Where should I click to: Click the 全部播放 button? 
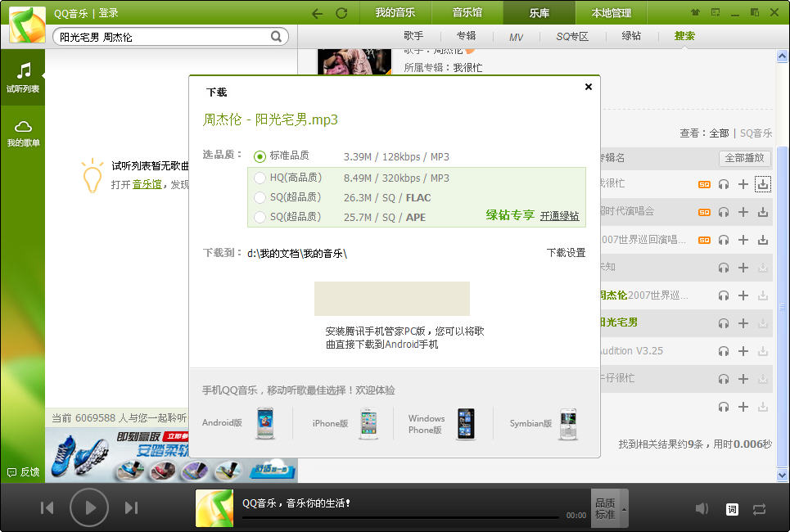(x=744, y=158)
